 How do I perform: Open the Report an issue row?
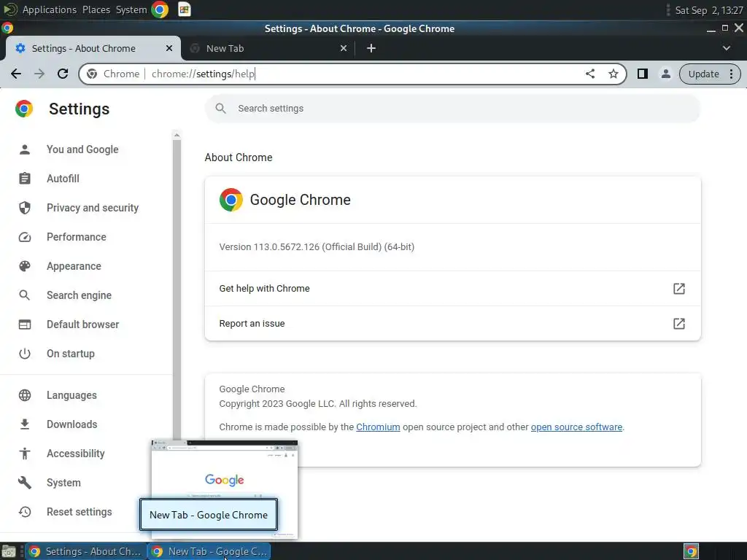pos(452,324)
